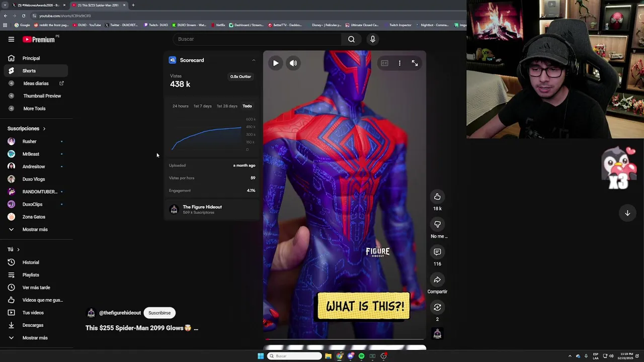This screenshot has height=362, width=644.
Task: Click the search magnifier button
Action: [351, 39]
